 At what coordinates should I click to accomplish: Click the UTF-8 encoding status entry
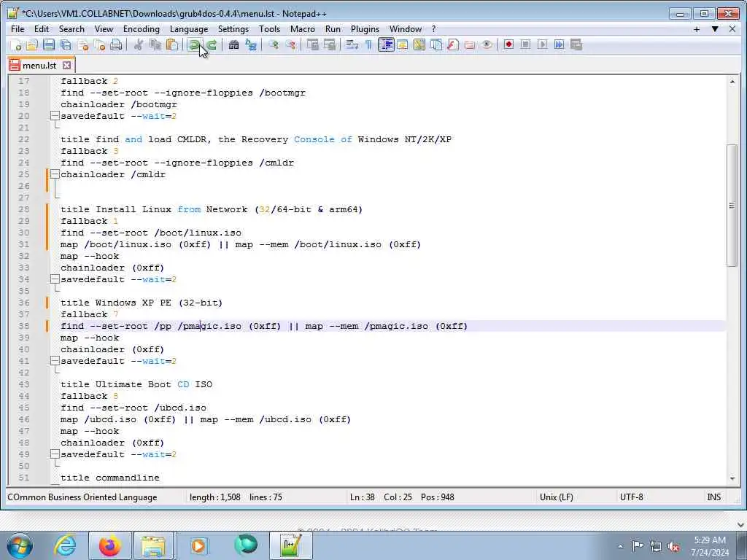pyautogui.click(x=631, y=497)
